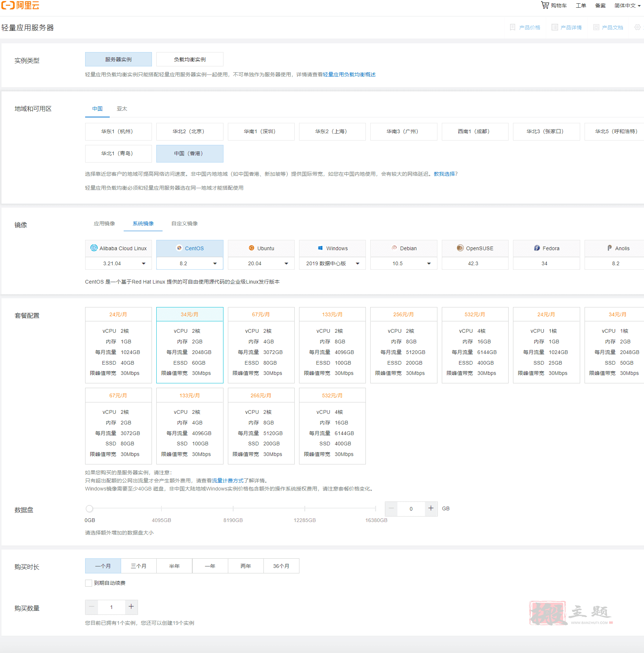Viewport: 644px width, 653px height.
Task: Select 256元/月 200GB ESSD plan
Action: (x=404, y=345)
